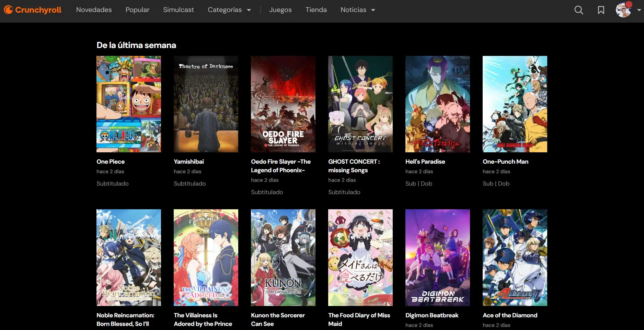Open the GHOST CONCERT missing Songs poster
Screen dimensions: 644x330
point(360,104)
